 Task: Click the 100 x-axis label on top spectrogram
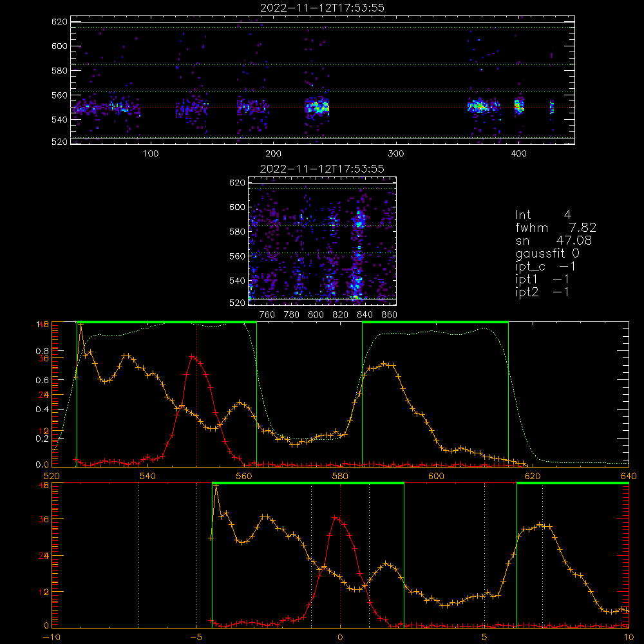151,154
